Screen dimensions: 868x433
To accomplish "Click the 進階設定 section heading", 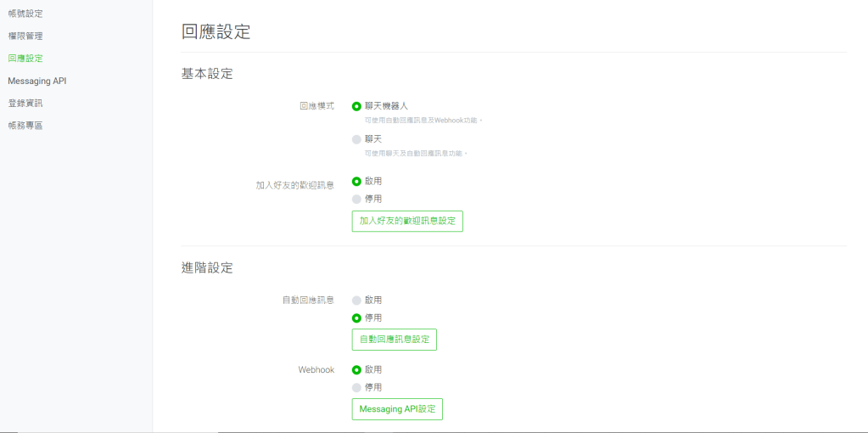I will pyautogui.click(x=207, y=267).
